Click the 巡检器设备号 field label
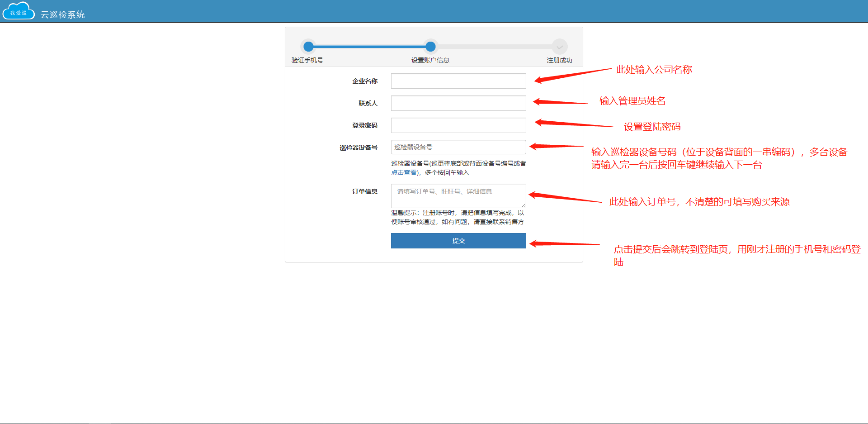Viewport: 868px width, 424px height. tap(359, 148)
